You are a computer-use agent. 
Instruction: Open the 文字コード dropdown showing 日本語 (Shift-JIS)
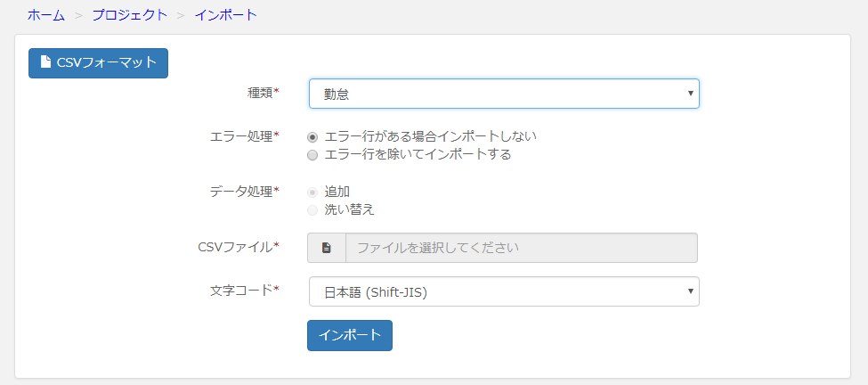pyautogui.click(x=504, y=291)
